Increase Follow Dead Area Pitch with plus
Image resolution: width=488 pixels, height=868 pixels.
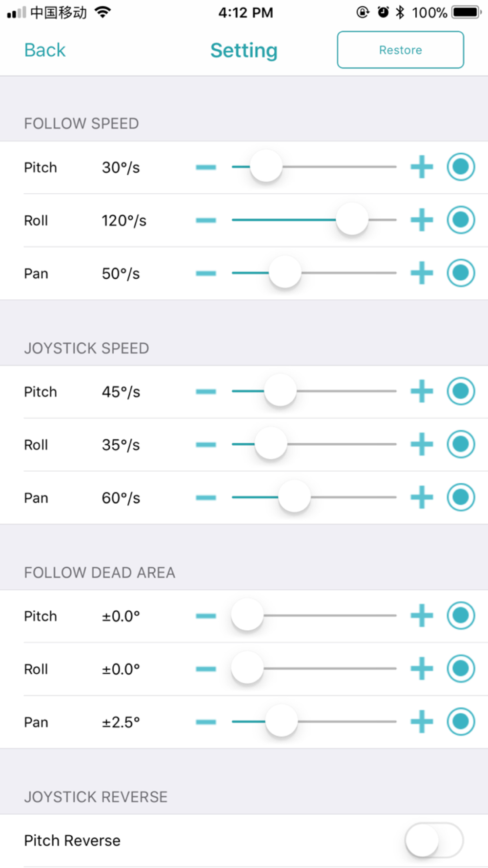(422, 615)
